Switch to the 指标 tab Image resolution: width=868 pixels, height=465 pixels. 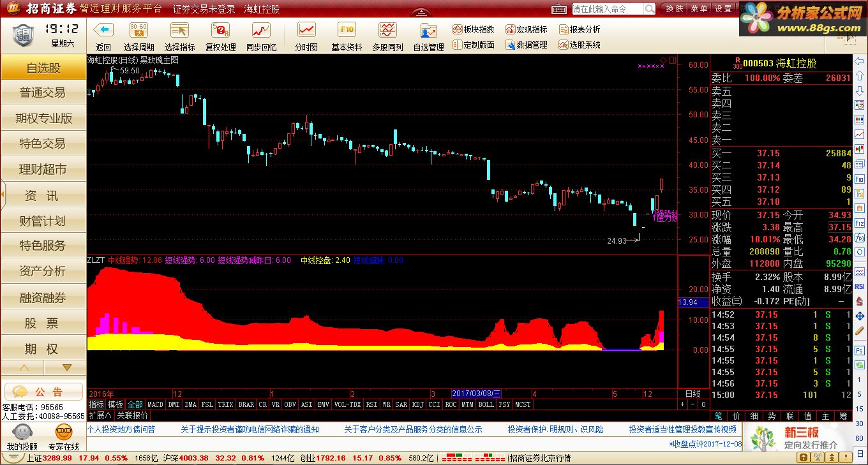96,404
